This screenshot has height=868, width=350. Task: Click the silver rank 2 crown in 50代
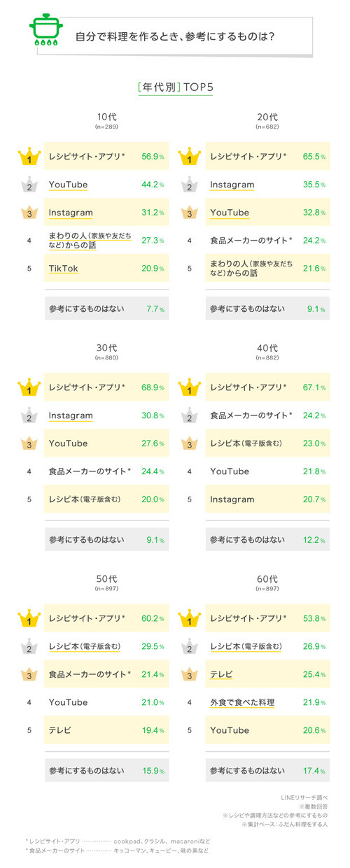click(29, 646)
